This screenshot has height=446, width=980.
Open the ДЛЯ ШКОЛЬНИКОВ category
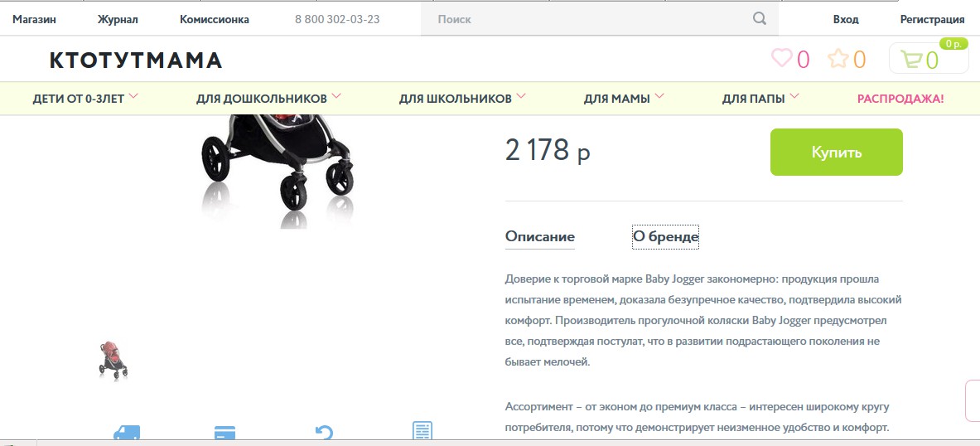455,99
